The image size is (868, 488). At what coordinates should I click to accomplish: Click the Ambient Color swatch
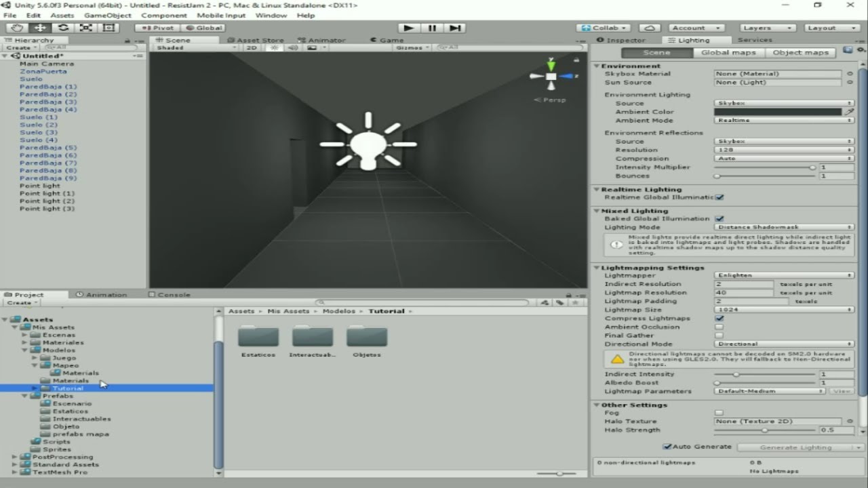[778, 112]
